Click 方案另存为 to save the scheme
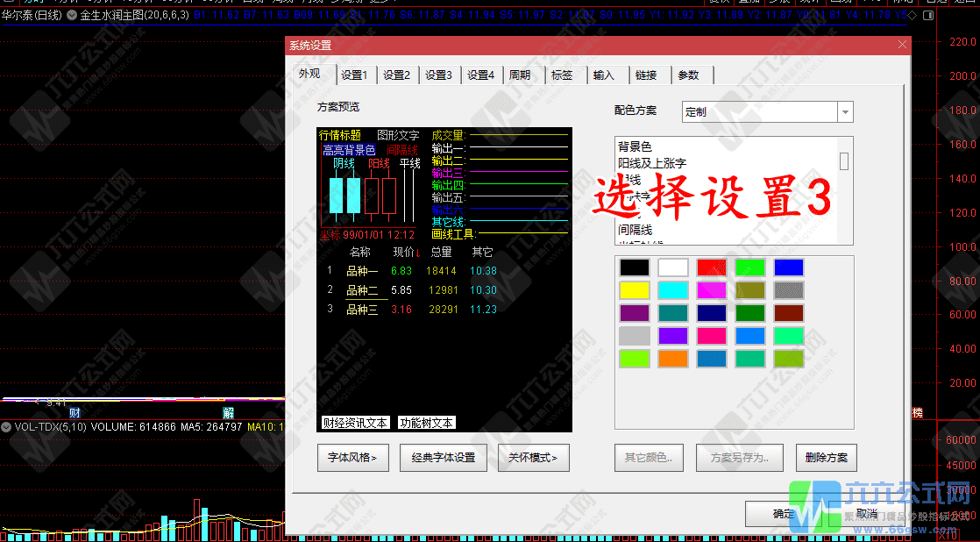The width and height of the screenshot is (980, 542). (739, 457)
